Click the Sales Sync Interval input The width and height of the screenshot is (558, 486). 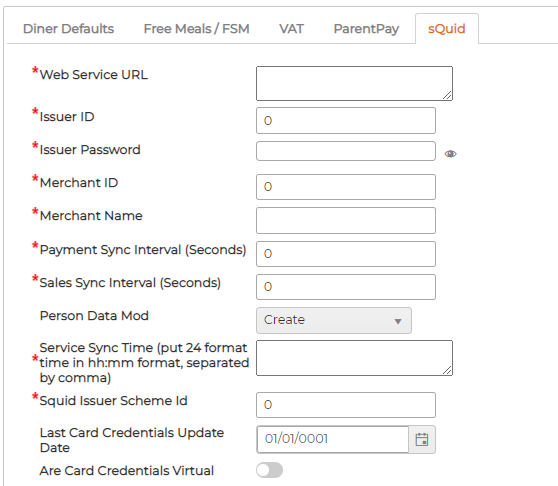[x=346, y=287]
